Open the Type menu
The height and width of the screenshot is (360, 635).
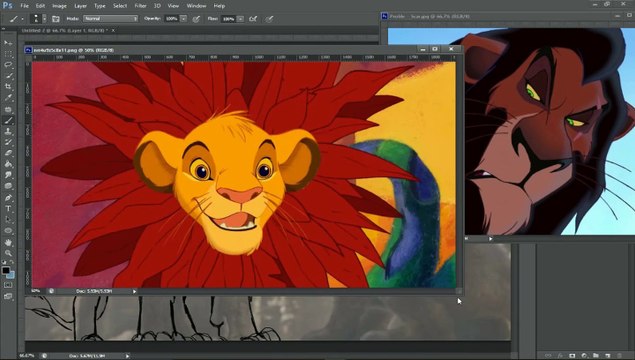pos(100,6)
